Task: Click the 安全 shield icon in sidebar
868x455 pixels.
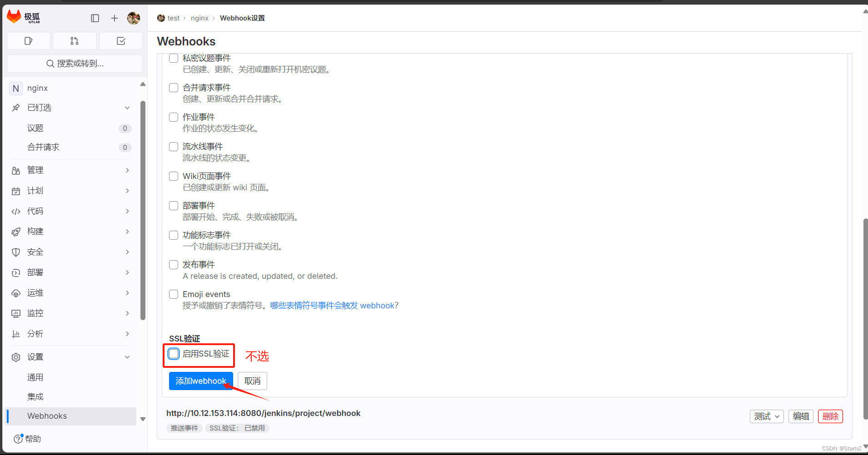Action: click(16, 252)
